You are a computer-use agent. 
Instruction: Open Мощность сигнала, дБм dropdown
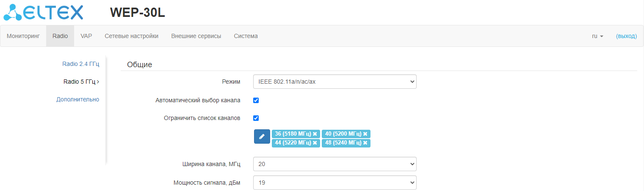[334, 183]
